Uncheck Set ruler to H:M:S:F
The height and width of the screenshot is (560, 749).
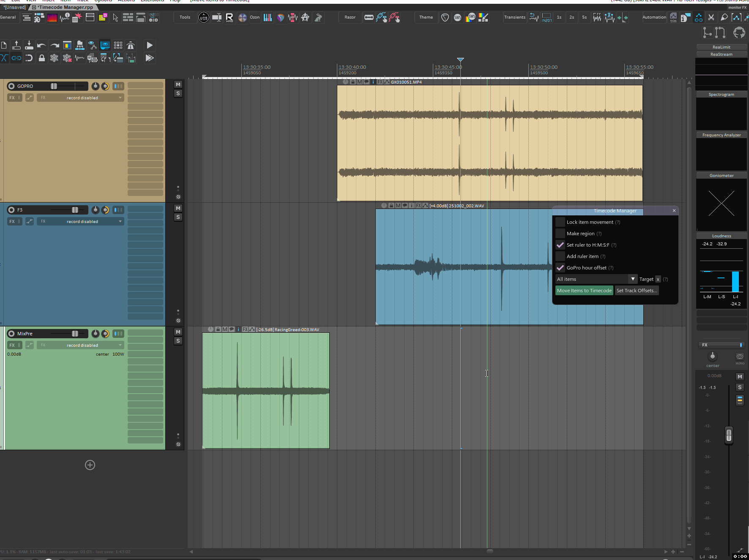click(x=560, y=245)
